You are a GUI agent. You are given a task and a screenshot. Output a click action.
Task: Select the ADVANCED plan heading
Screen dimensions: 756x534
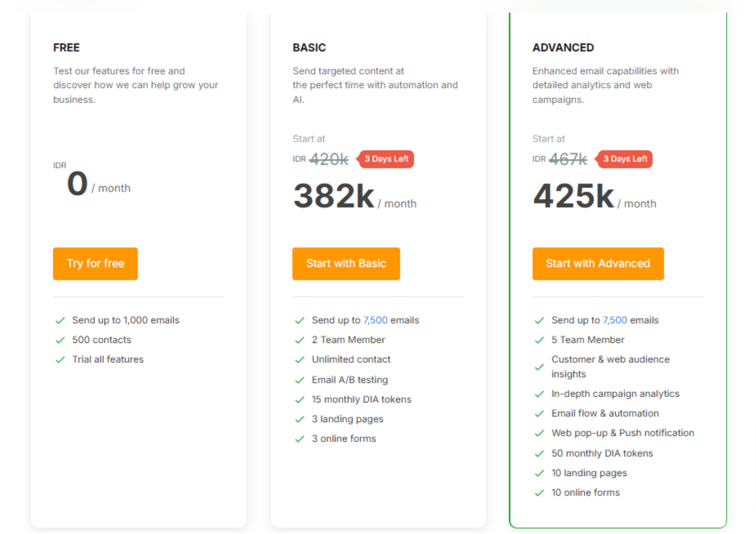pyautogui.click(x=563, y=48)
